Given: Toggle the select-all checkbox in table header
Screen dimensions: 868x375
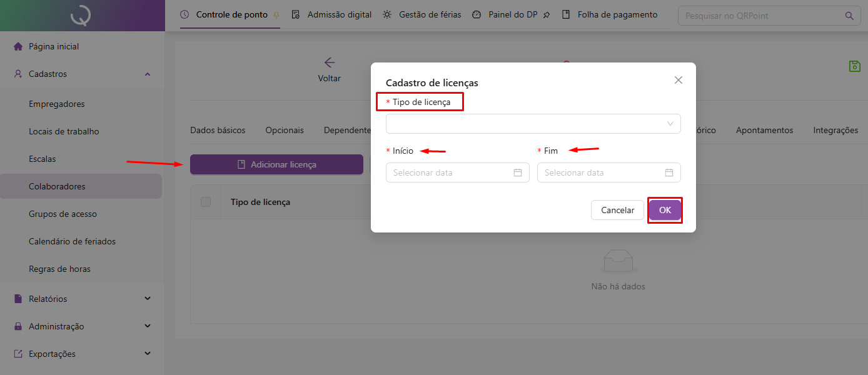Looking at the screenshot, I should pyautogui.click(x=206, y=202).
